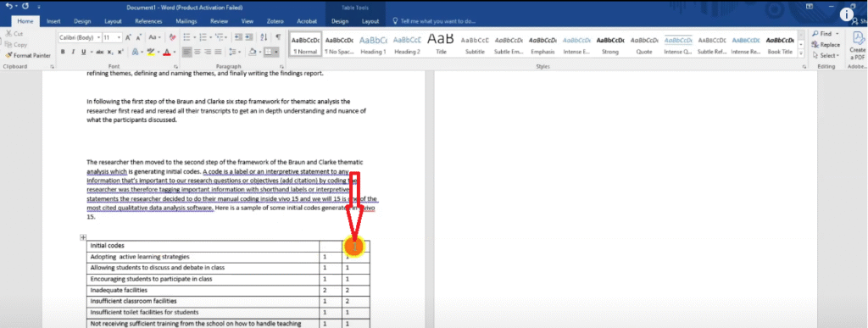Open the shading color dropdown arrow
The width and height of the screenshot is (868, 328).
pos(259,52)
